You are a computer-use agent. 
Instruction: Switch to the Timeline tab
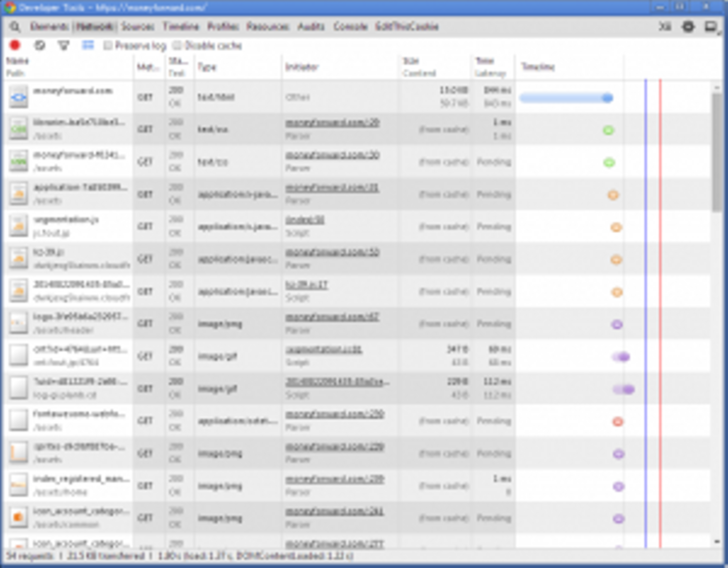(180, 26)
